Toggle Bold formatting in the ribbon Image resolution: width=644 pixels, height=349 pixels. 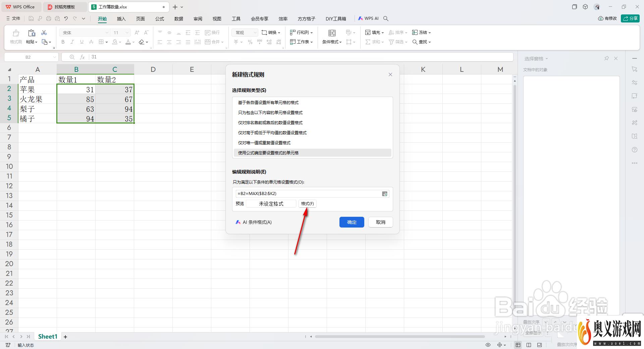point(63,42)
